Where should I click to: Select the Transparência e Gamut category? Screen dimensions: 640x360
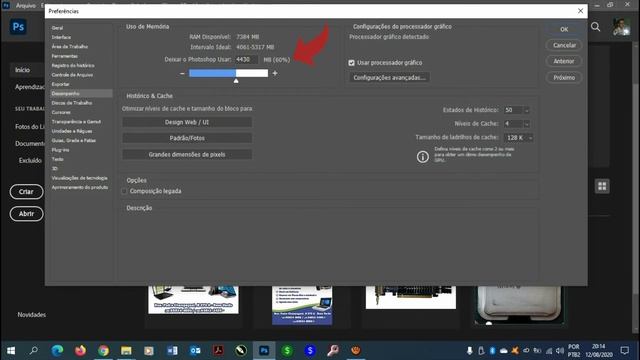click(x=76, y=122)
